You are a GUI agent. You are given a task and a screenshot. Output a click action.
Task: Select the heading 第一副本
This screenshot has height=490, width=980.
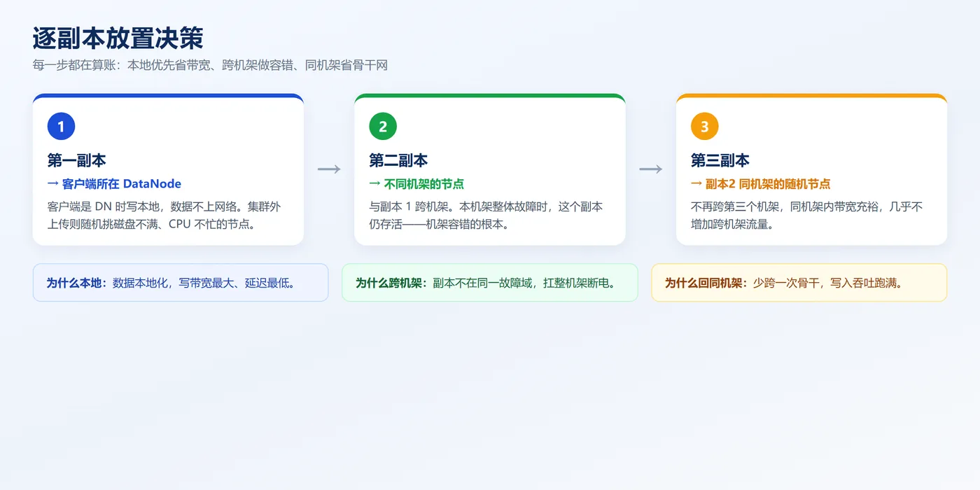(x=77, y=160)
